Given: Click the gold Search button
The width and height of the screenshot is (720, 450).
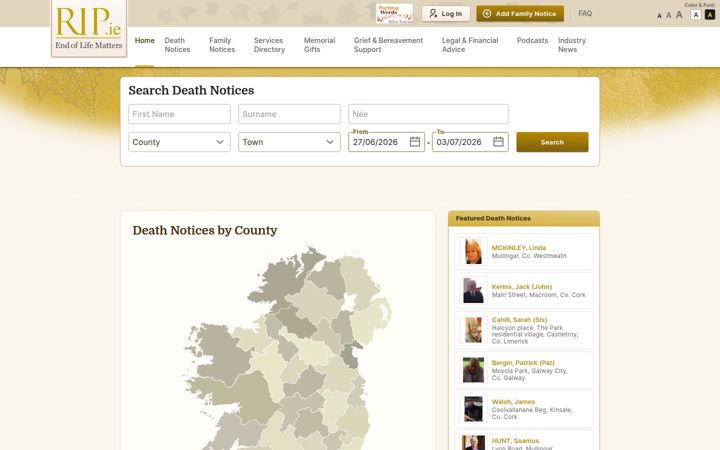Looking at the screenshot, I should [x=552, y=142].
